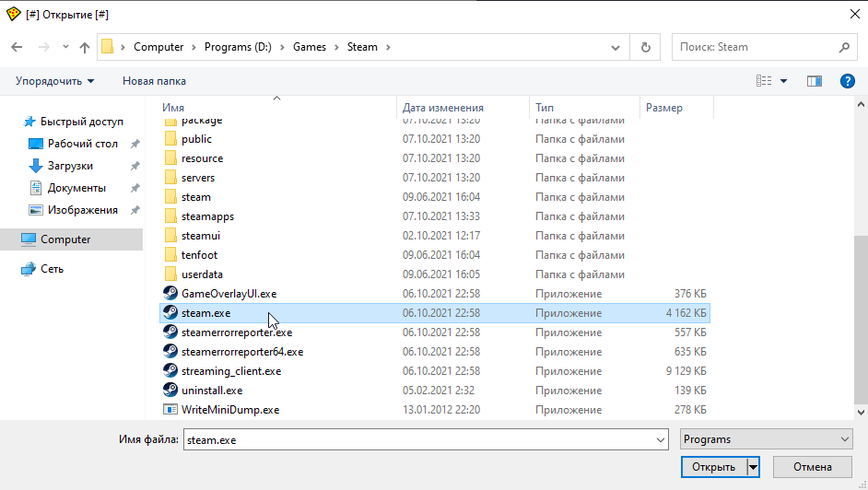Click the steamerrorreporter.exe file icon
The width and height of the screenshot is (868, 490).
pos(170,332)
